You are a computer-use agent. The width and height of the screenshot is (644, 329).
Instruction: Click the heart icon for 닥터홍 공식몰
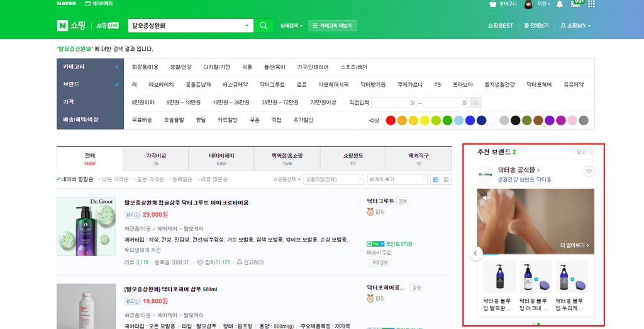(589, 171)
